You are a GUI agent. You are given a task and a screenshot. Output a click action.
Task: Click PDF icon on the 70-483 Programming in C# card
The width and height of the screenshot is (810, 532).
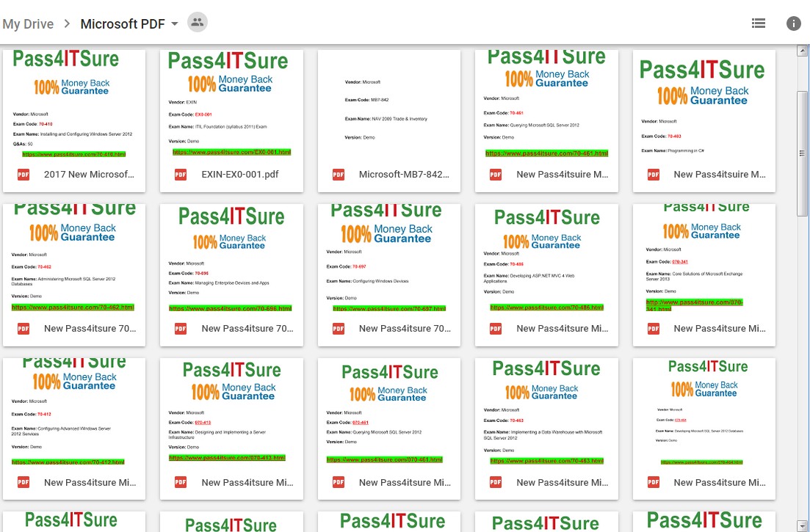tap(654, 175)
